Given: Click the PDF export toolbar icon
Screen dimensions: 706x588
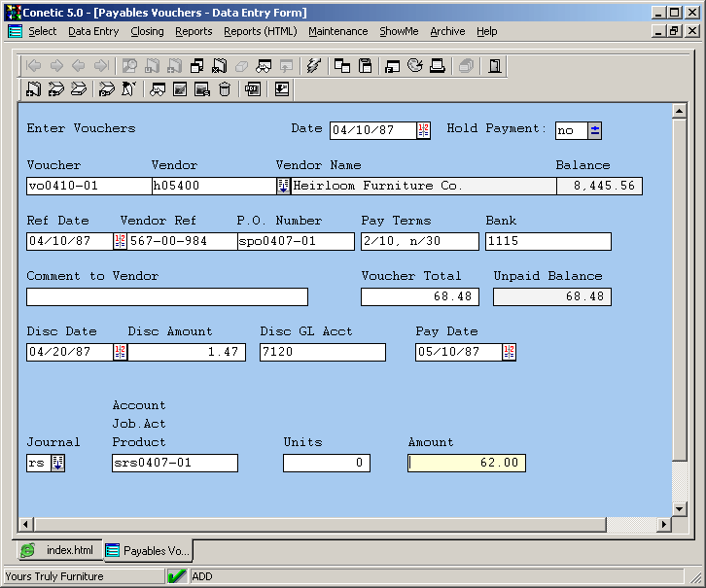Looking at the screenshot, I should (x=252, y=89).
